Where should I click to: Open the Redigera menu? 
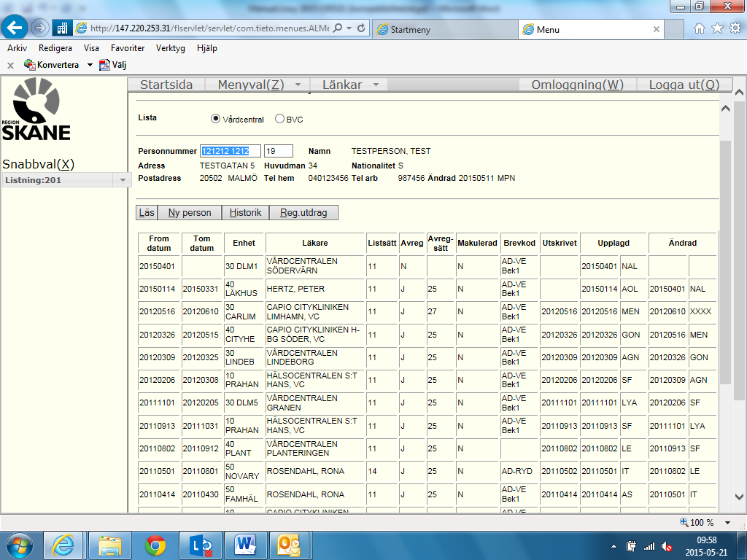tap(55, 48)
